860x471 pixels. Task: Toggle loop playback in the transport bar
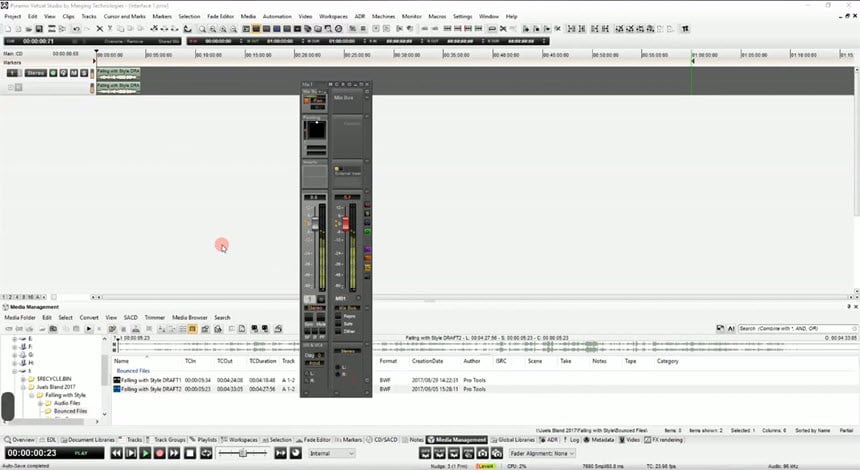click(x=206, y=453)
